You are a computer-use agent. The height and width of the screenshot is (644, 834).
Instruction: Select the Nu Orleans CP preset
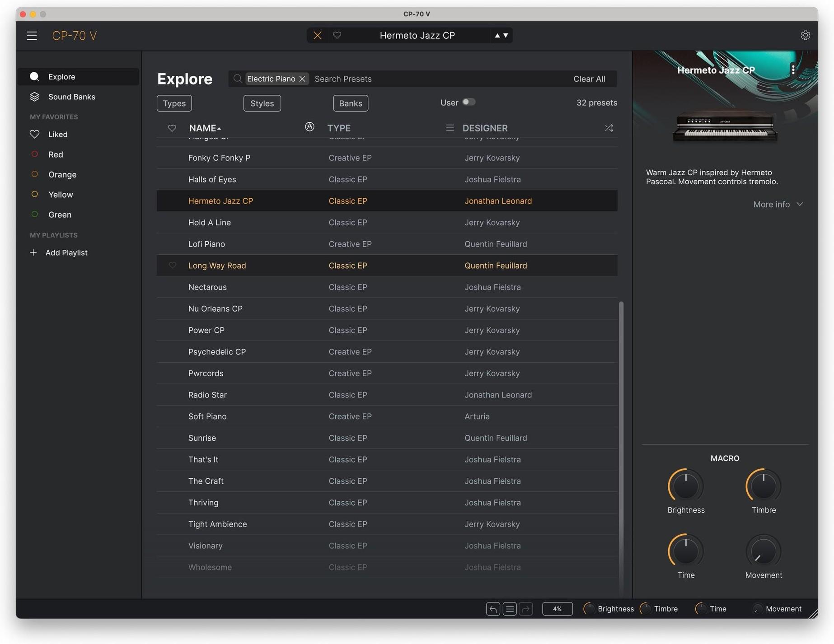pyautogui.click(x=387, y=308)
